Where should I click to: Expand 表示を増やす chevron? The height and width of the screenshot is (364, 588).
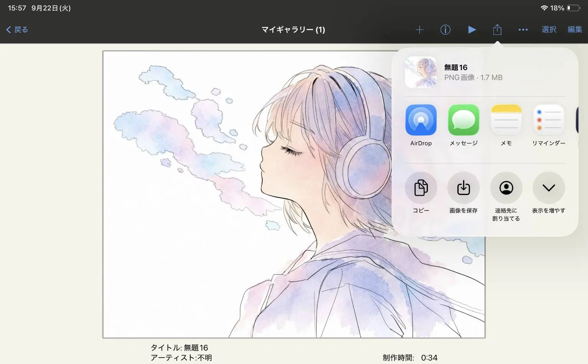[549, 188]
